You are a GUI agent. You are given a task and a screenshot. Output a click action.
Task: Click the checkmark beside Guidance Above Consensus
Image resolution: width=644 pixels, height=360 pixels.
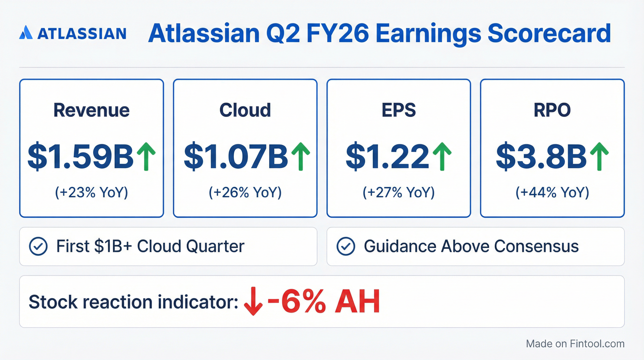click(x=345, y=246)
